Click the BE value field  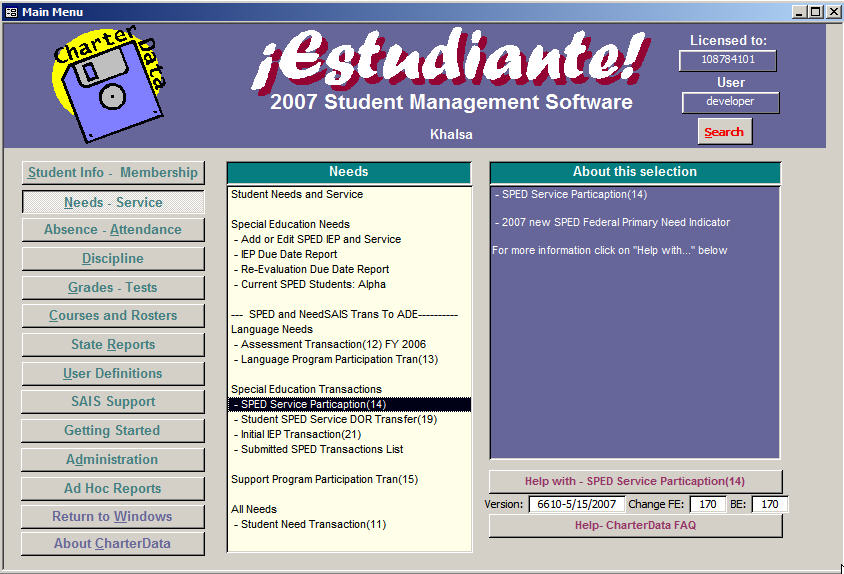pos(769,505)
